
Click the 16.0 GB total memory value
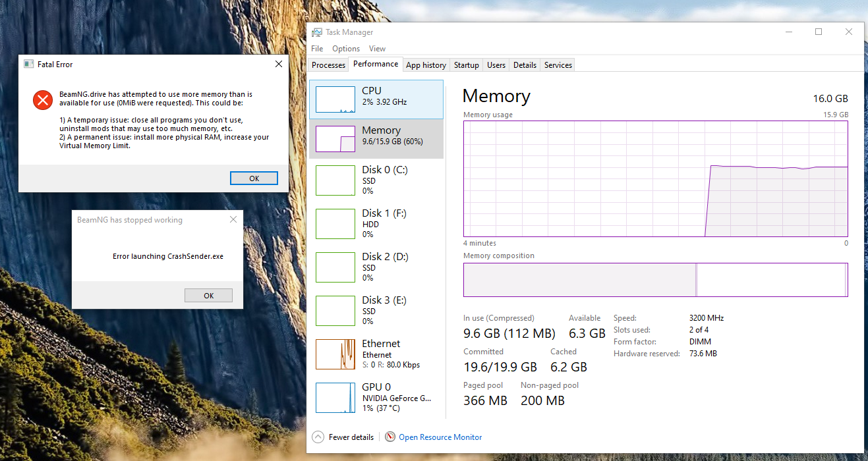(x=830, y=99)
